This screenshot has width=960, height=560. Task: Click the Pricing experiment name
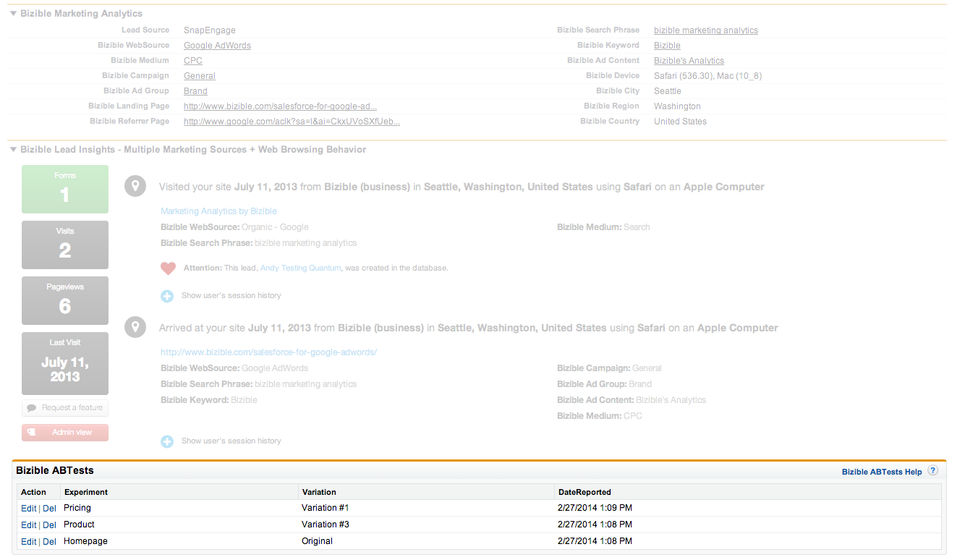coord(77,508)
